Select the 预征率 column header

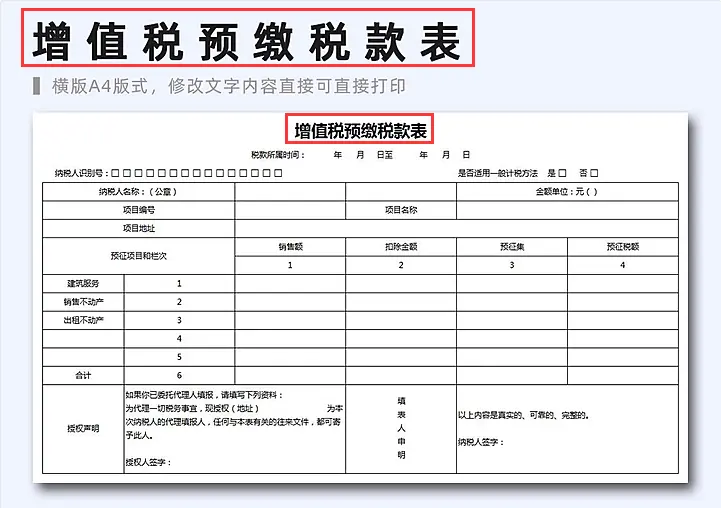[512, 246]
